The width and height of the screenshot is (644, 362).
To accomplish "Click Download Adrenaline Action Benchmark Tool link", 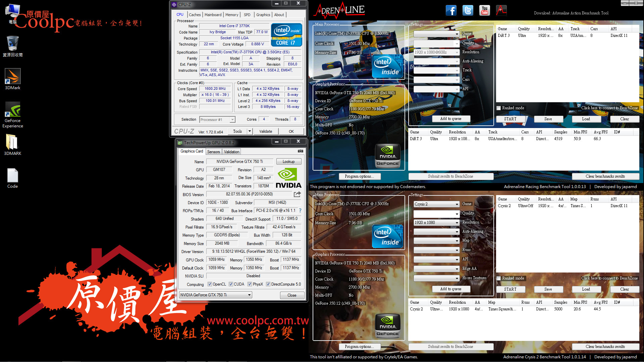I will pos(571,13).
